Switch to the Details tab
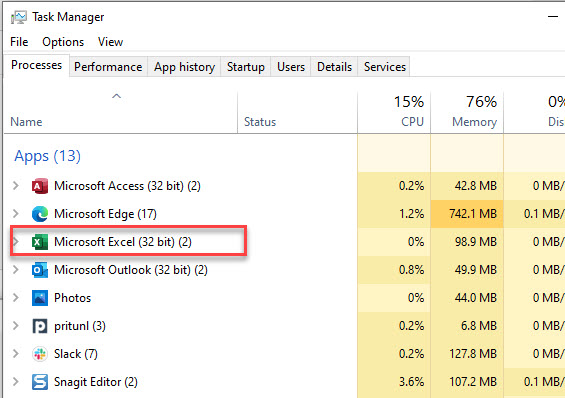565x398 pixels. [334, 67]
